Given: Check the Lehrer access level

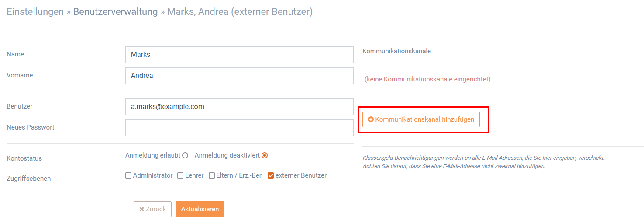Looking at the screenshot, I should pyautogui.click(x=180, y=175).
